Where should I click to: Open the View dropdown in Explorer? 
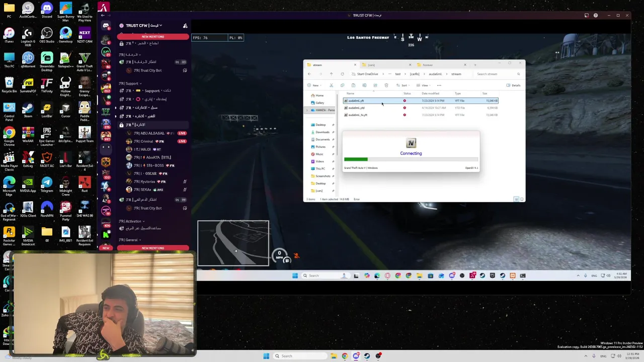coord(424,85)
